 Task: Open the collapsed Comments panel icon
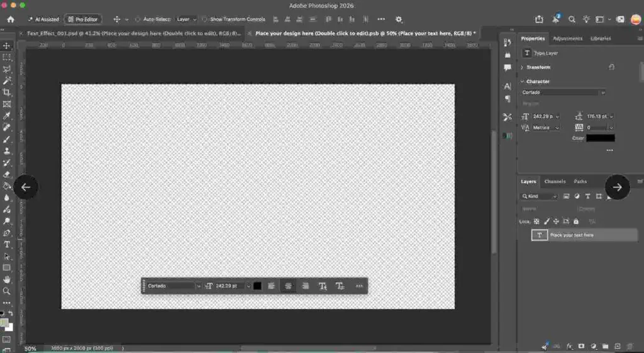point(508,67)
